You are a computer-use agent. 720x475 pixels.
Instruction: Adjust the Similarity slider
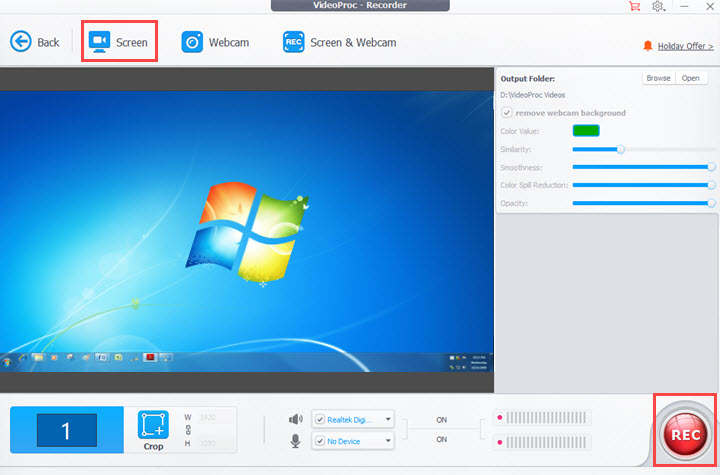point(643,149)
